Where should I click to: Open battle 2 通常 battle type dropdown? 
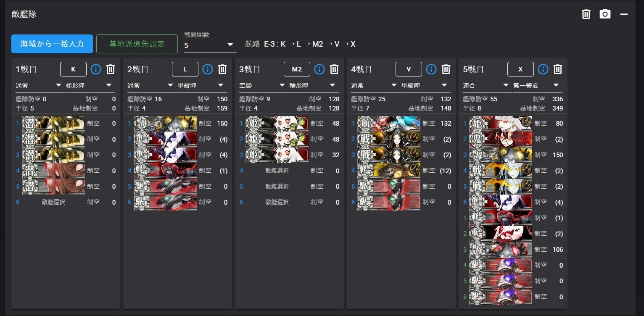[150, 86]
